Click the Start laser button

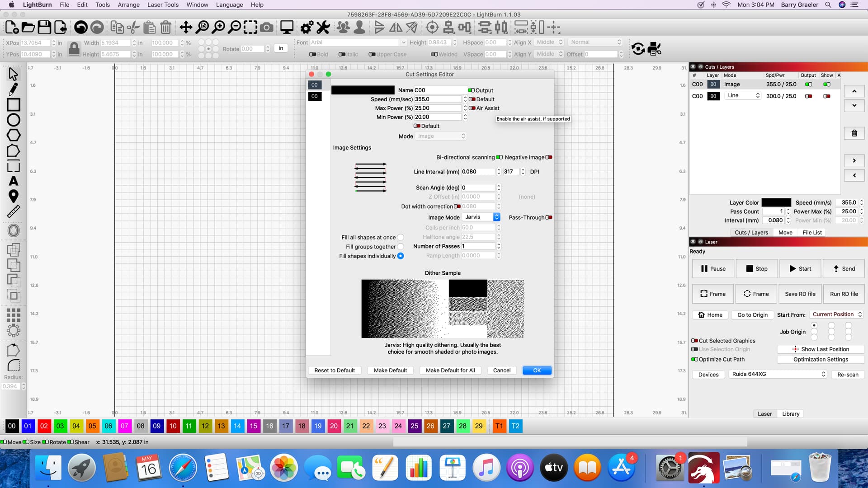[x=801, y=268]
